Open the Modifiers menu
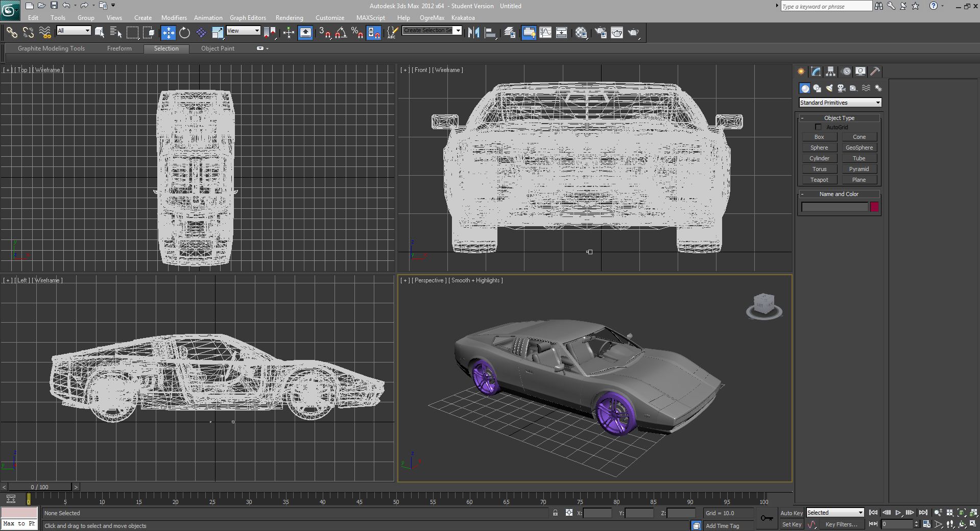This screenshot has width=980, height=531. [x=174, y=18]
